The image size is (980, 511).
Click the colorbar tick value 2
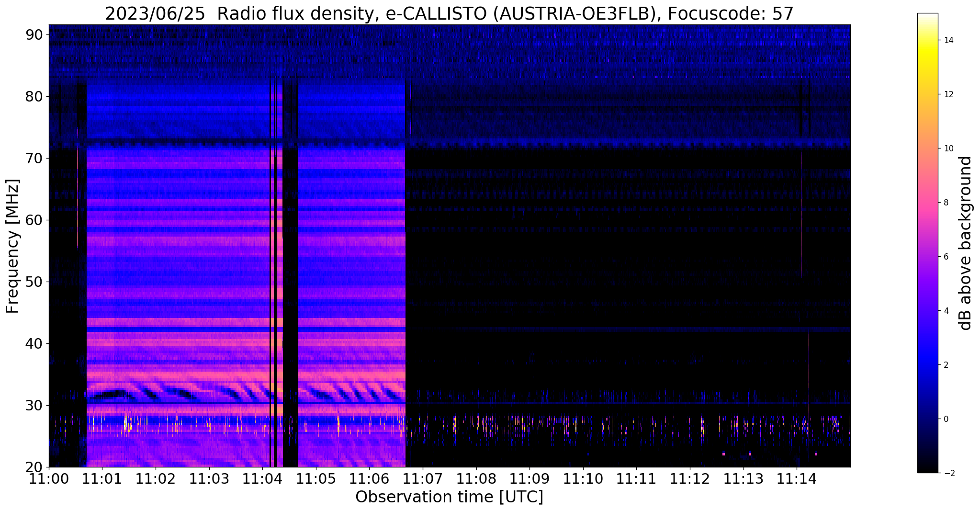[x=946, y=365]
